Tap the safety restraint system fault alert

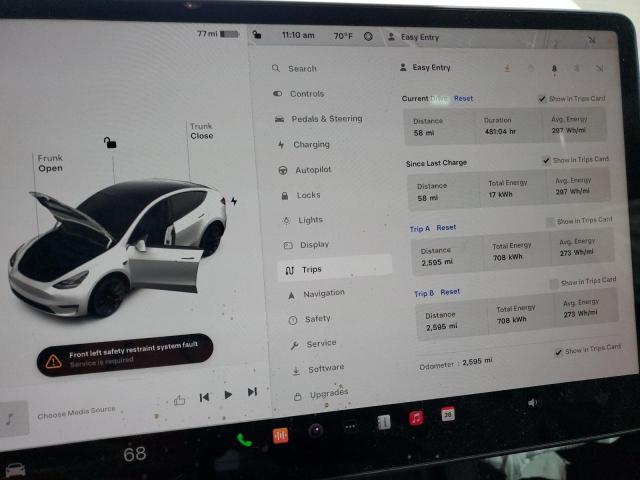tap(124, 355)
